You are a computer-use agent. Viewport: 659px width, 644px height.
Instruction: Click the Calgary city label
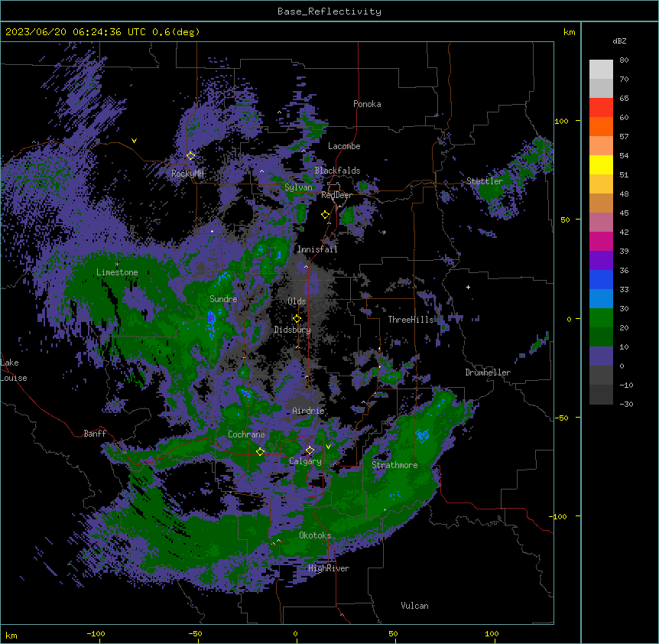[305, 461]
